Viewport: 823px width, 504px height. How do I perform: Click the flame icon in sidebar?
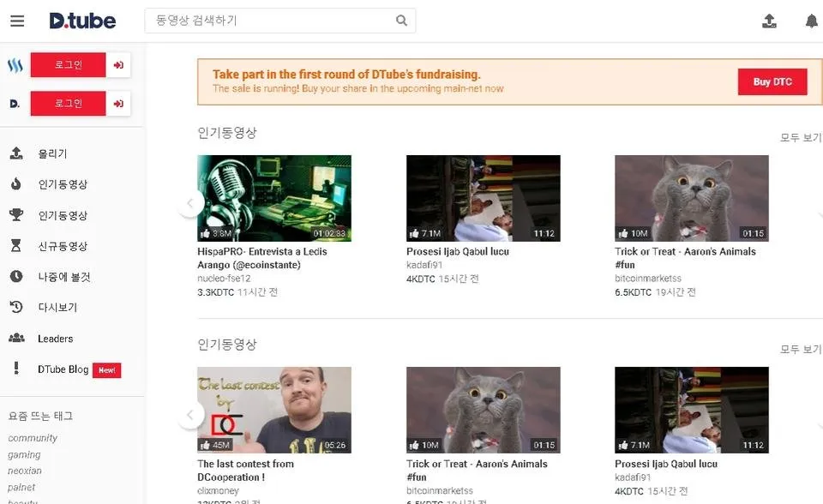click(x=16, y=183)
